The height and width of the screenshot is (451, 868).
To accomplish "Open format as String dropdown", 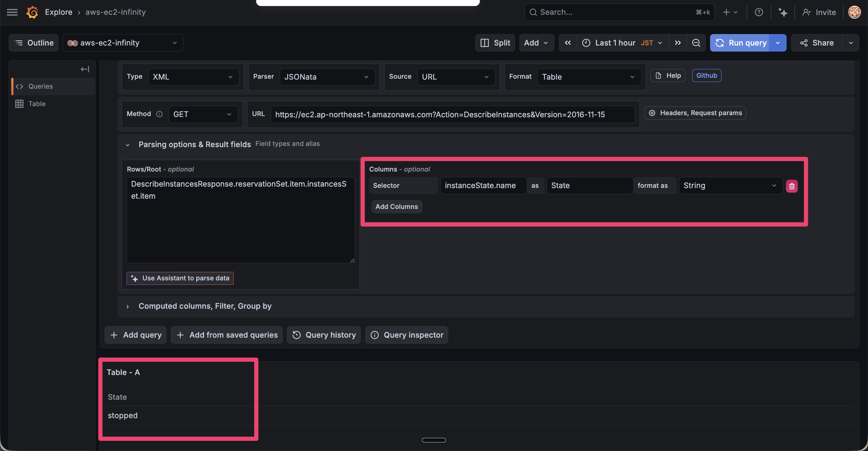I will [x=730, y=186].
